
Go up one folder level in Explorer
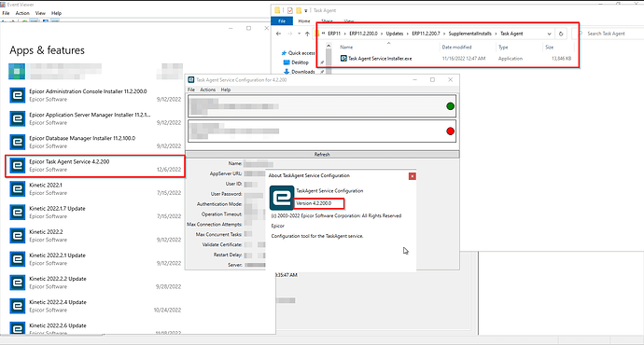(307, 34)
